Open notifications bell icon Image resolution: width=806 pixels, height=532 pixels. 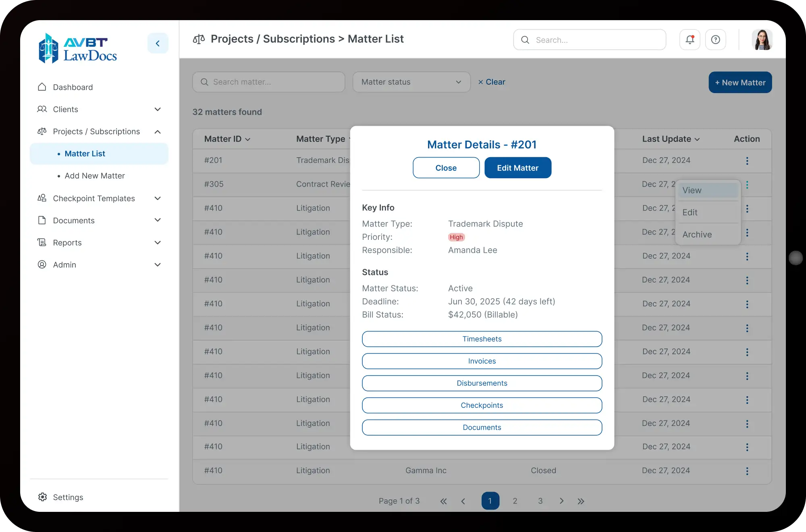pyautogui.click(x=690, y=39)
